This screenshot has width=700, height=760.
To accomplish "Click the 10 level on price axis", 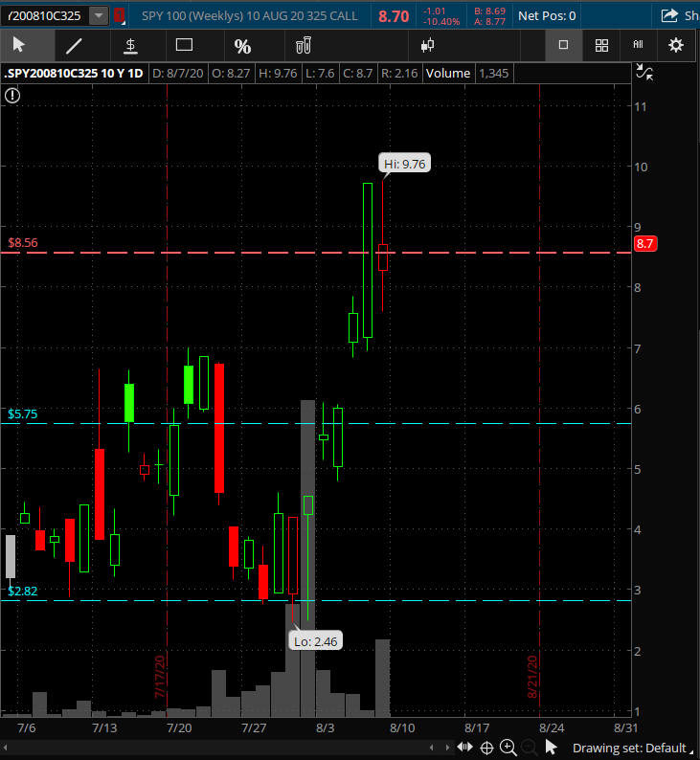I will click(641, 167).
